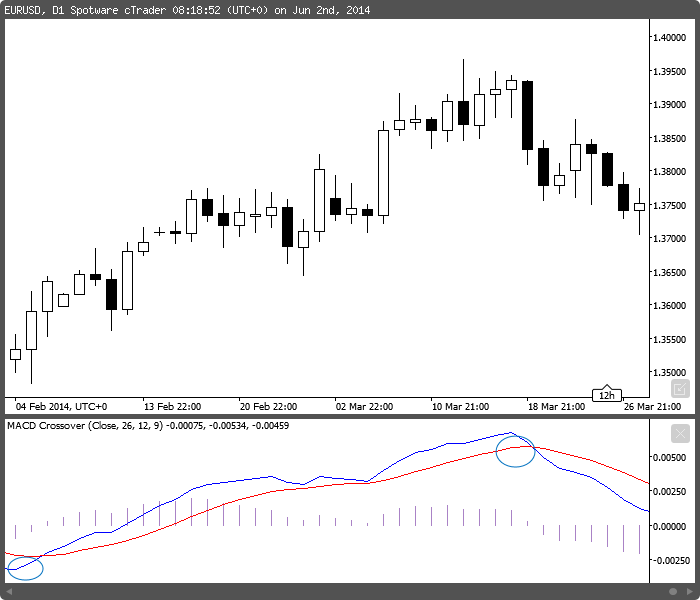The width and height of the screenshot is (700, 600).
Task: Click the tall white candle rising to 1.3865
Action: pos(383,172)
